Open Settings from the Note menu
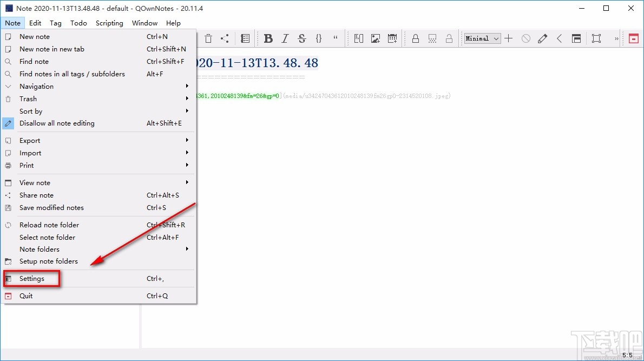 [x=98, y=278]
